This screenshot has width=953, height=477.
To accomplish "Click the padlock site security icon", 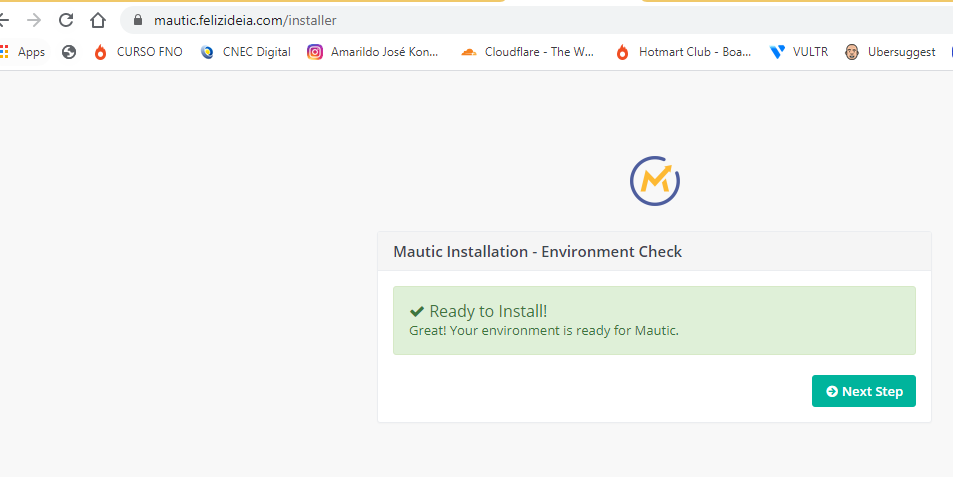I will pos(138,20).
